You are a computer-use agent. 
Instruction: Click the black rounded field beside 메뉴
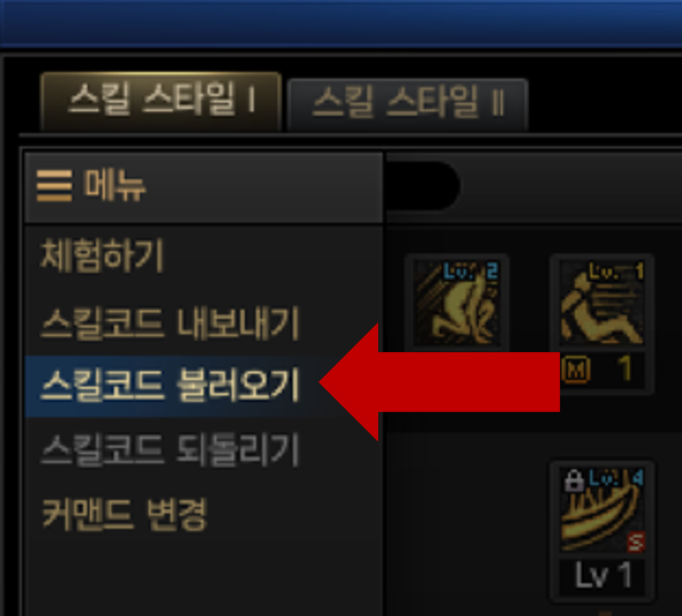423,186
